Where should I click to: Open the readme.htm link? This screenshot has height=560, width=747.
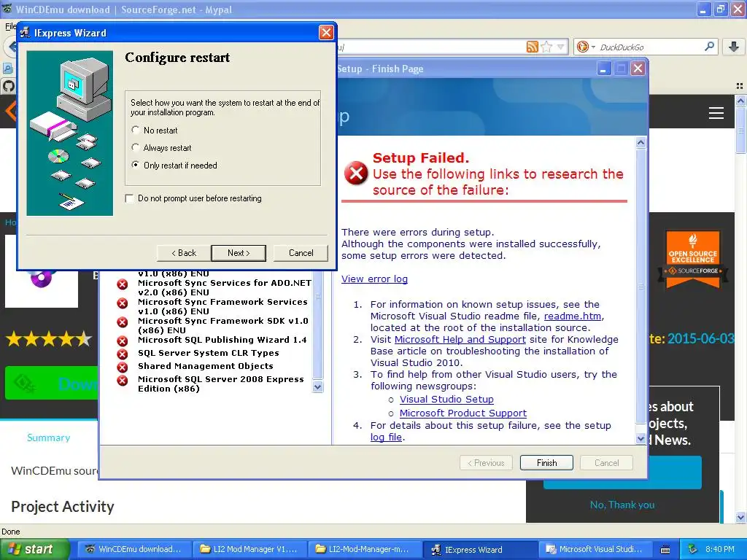coord(573,316)
